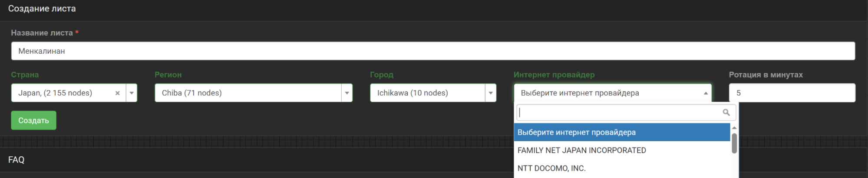The height and width of the screenshot is (178, 868).
Task: Click the Страна dropdown arrow
Action: [132, 93]
